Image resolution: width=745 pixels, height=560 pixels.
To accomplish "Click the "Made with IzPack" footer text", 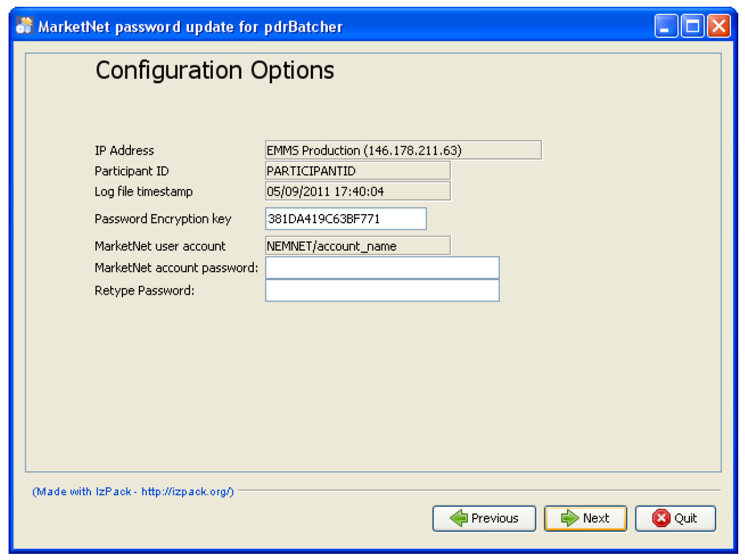I will (133, 492).
